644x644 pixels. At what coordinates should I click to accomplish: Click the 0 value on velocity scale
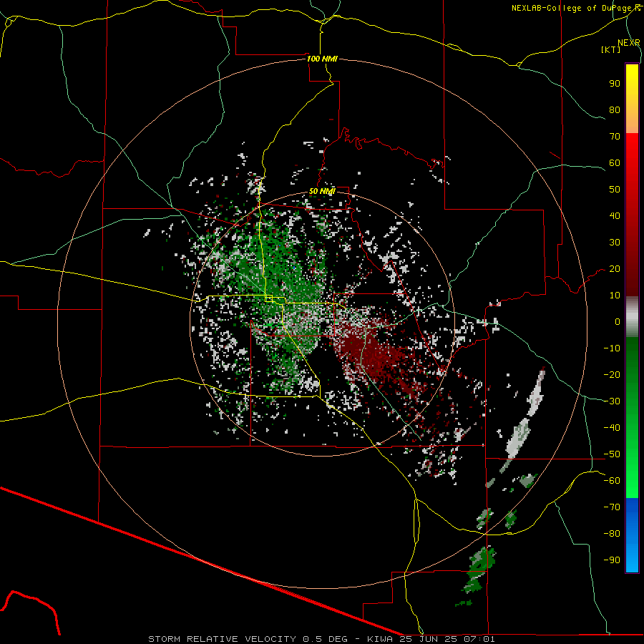618,322
